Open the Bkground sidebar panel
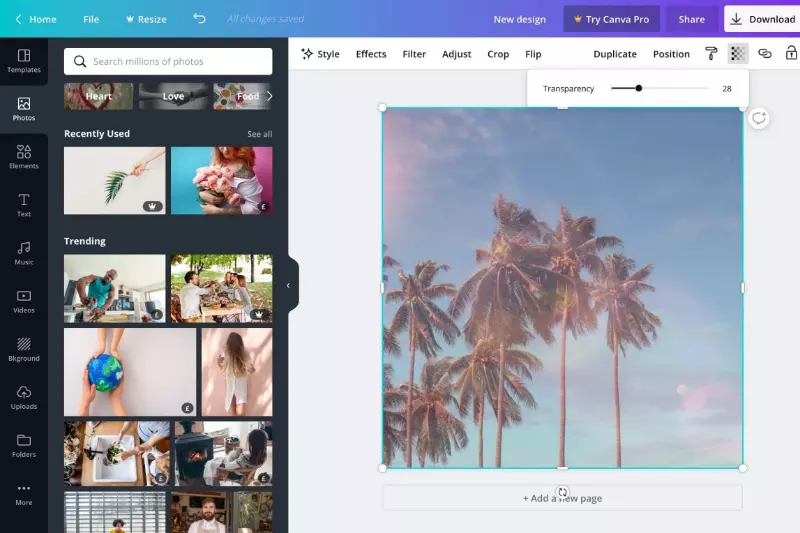 (24, 349)
